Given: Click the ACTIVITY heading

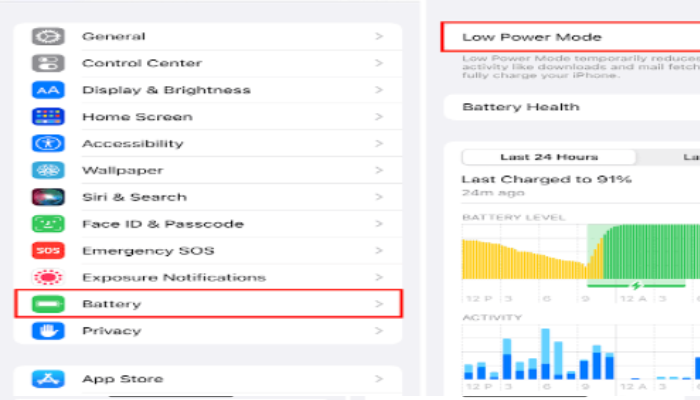Looking at the screenshot, I should point(492,317).
